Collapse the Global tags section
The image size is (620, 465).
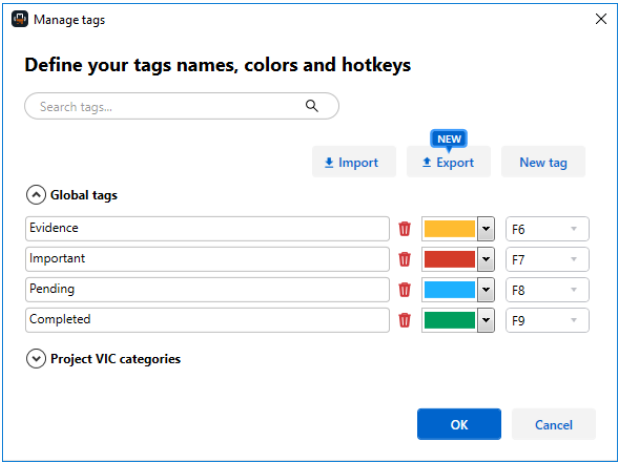[x=36, y=195]
